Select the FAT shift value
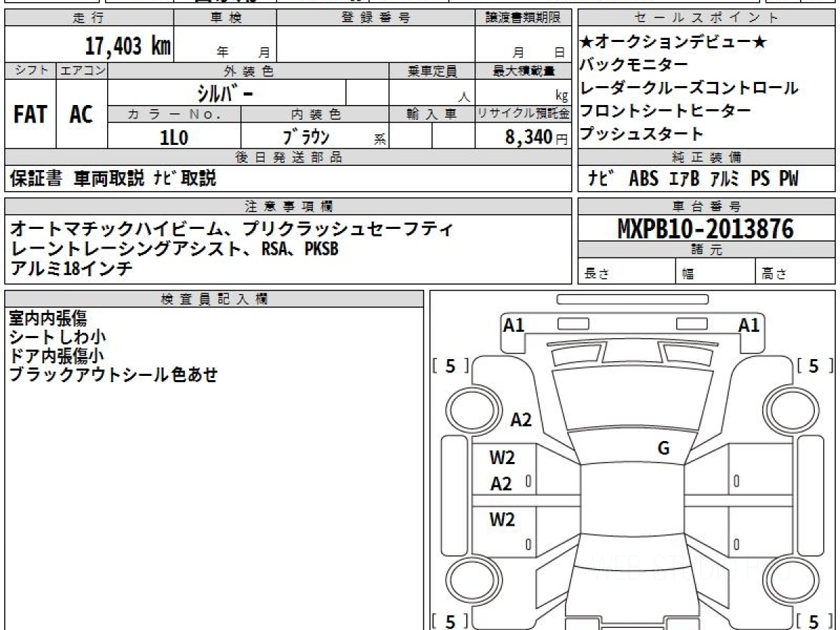The width and height of the screenshot is (840, 630). click(30, 114)
